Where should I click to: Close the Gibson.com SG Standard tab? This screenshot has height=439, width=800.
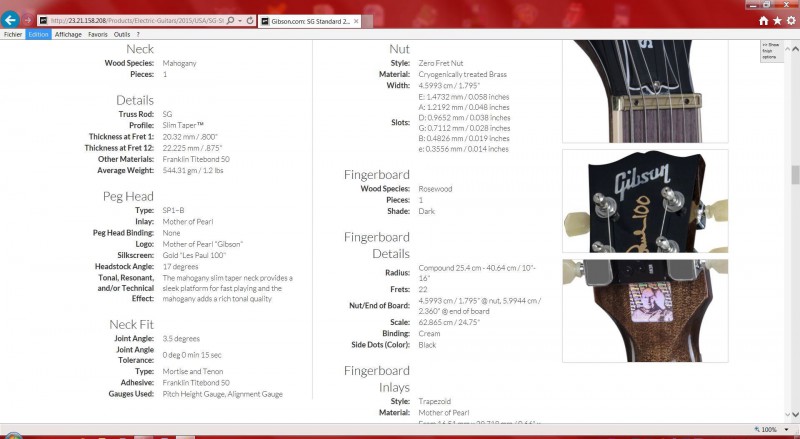click(x=356, y=20)
